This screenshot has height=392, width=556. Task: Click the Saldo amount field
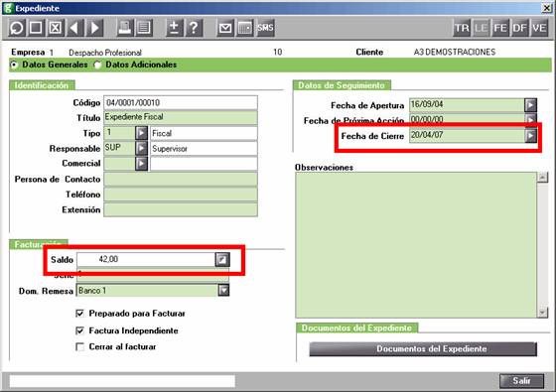[146, 259]
